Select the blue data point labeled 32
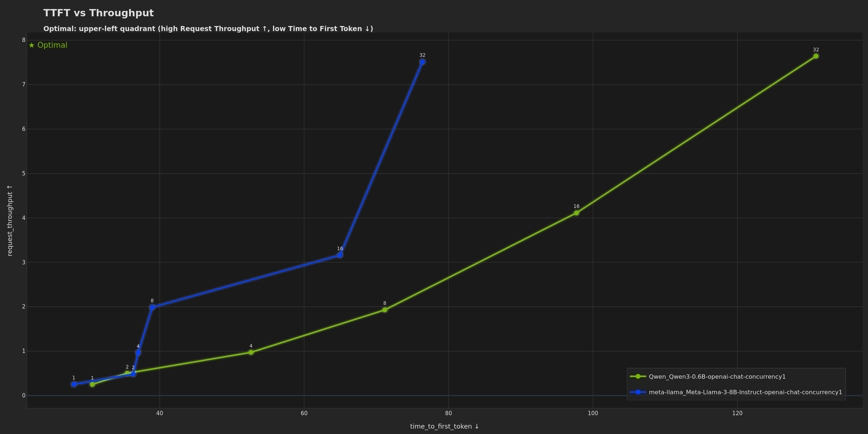 (x=422, y=62)
